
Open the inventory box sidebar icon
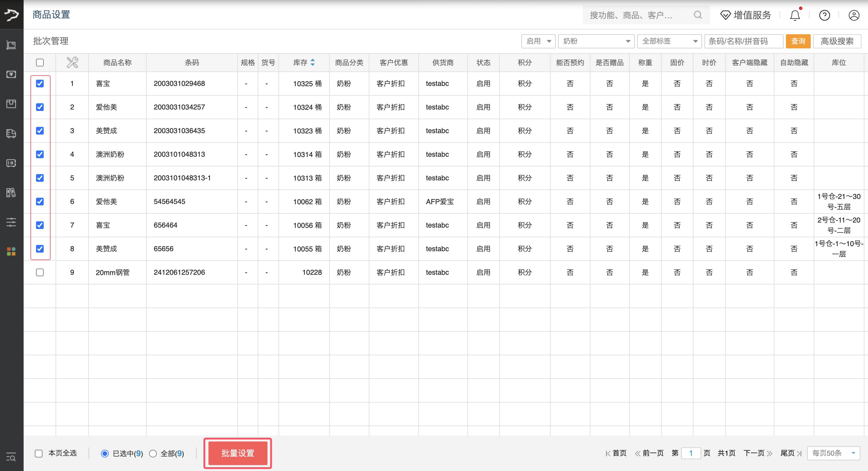(x=11, y=104)
